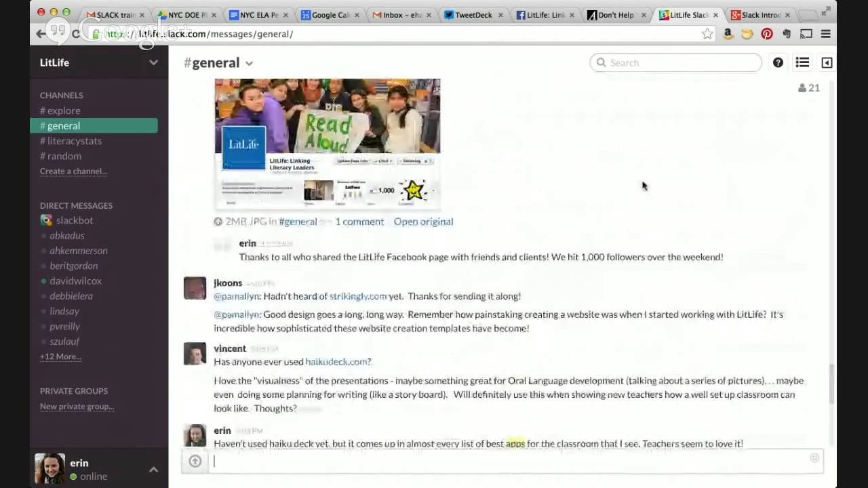Open the #general channel dropdown arrow
Screen dimensions: 868x488
pyautogui.click(x=249, y=63)
